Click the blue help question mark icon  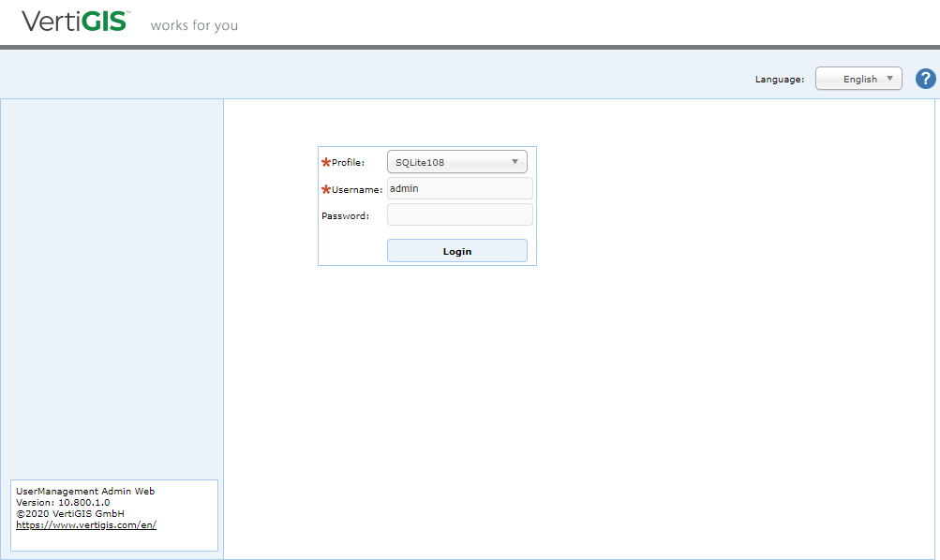(925, 79)
